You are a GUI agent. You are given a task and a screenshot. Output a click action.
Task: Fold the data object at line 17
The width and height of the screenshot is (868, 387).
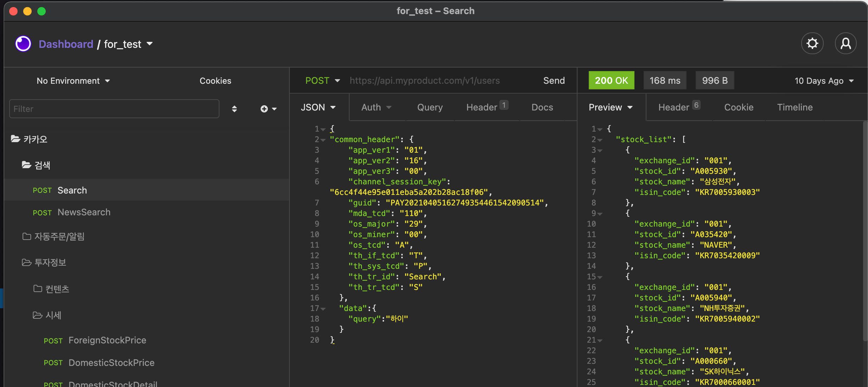pos(323,309)
